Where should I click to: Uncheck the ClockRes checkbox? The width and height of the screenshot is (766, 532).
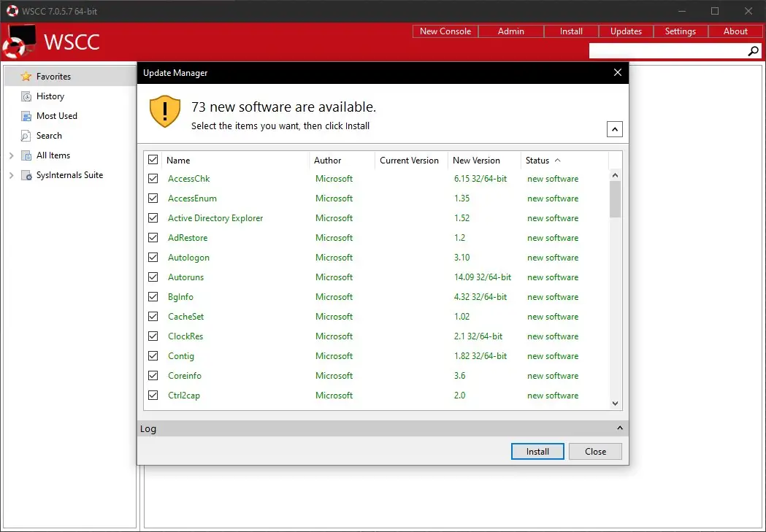153,336
